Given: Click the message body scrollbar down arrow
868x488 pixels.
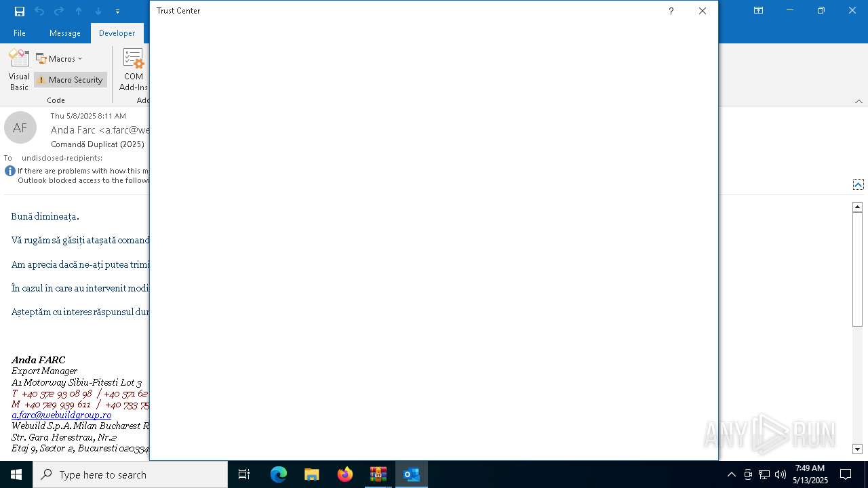Looking at the screenshot, I should point(857,449).
